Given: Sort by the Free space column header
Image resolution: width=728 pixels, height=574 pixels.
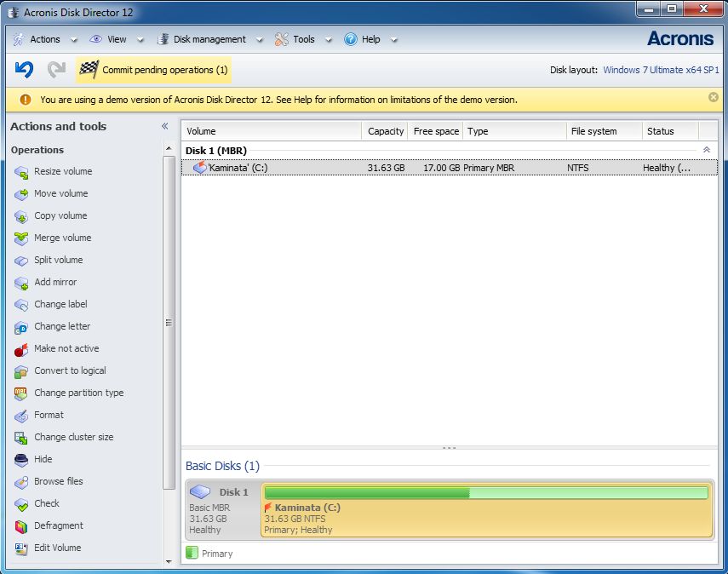Looking at the screenshot, I should coord(435,131).
